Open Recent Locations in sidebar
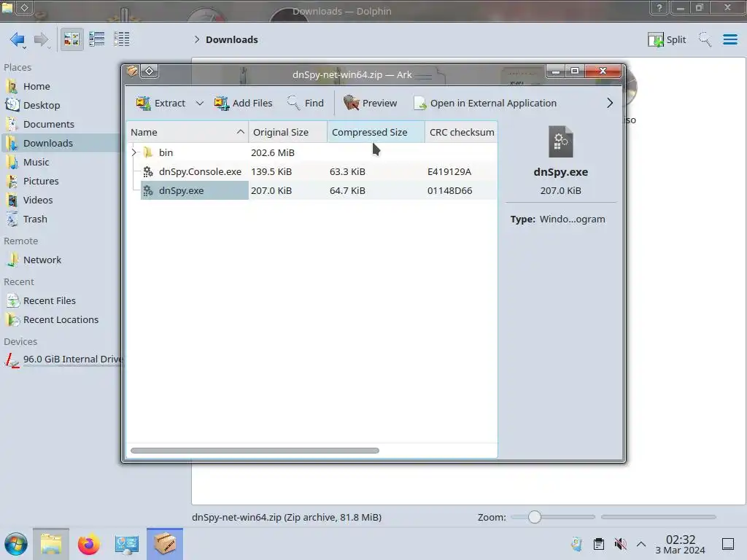This screenshot has width=747, height=560. click(x=61, y=320)
